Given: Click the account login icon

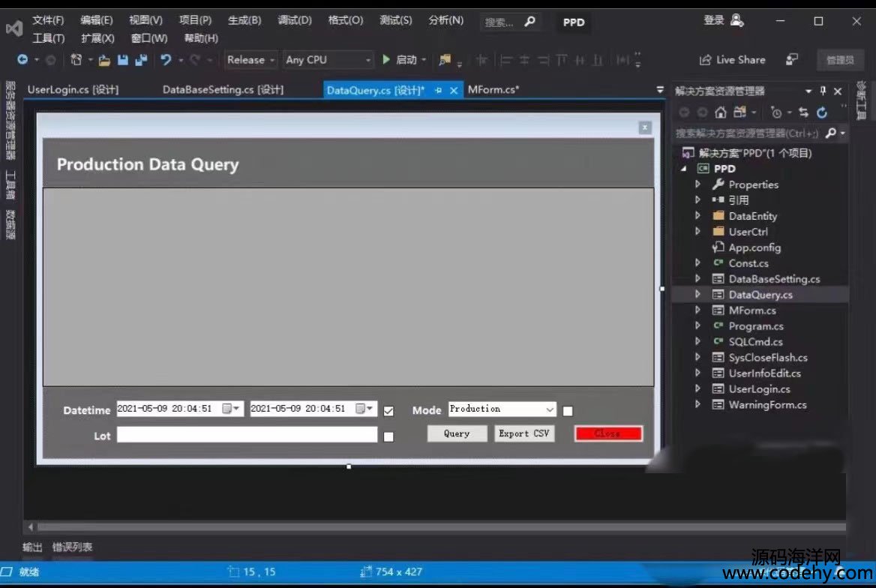Looking at the screenshot, I should [x=737, y=21].
